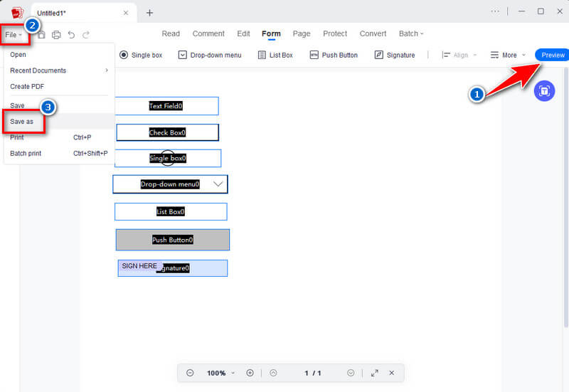
Task: Switch to the Comment tab
Action: pos(208,33)
